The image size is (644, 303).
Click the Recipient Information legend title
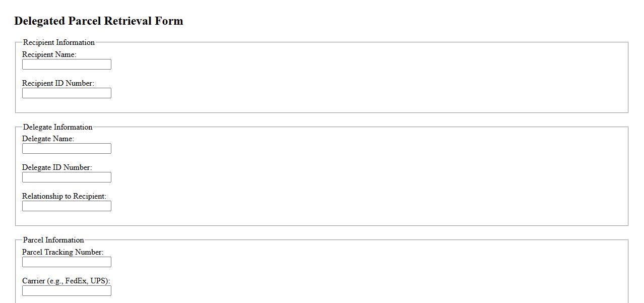(59, 42)
